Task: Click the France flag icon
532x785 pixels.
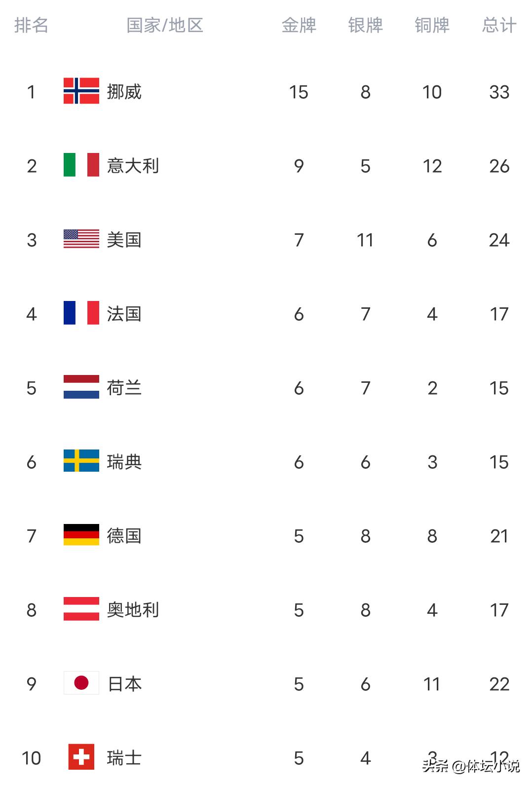Action: [81, 313]
